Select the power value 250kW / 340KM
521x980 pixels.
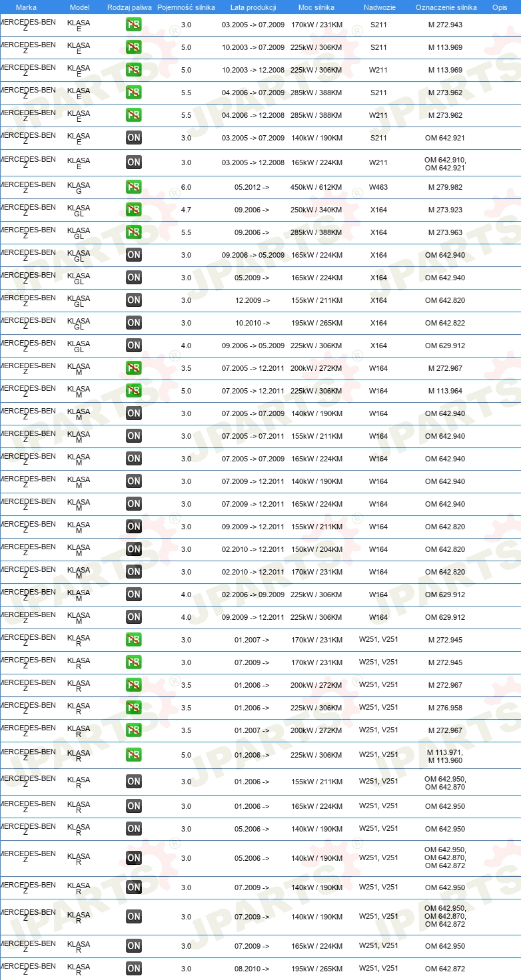click(316, 210)
